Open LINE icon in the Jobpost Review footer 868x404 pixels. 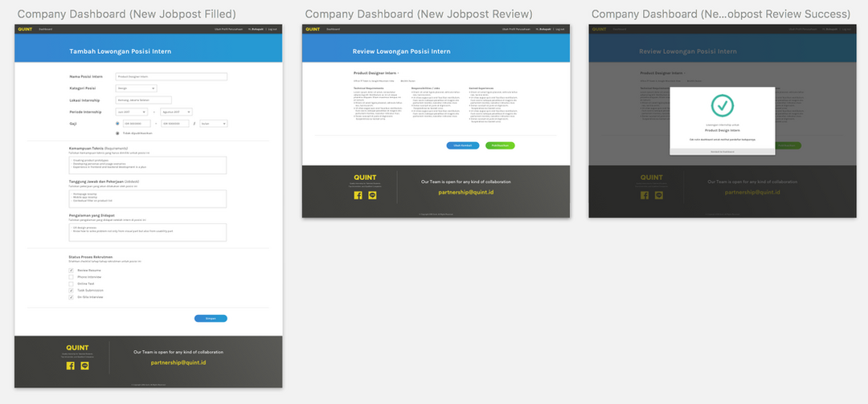click(x=372, y=195)
